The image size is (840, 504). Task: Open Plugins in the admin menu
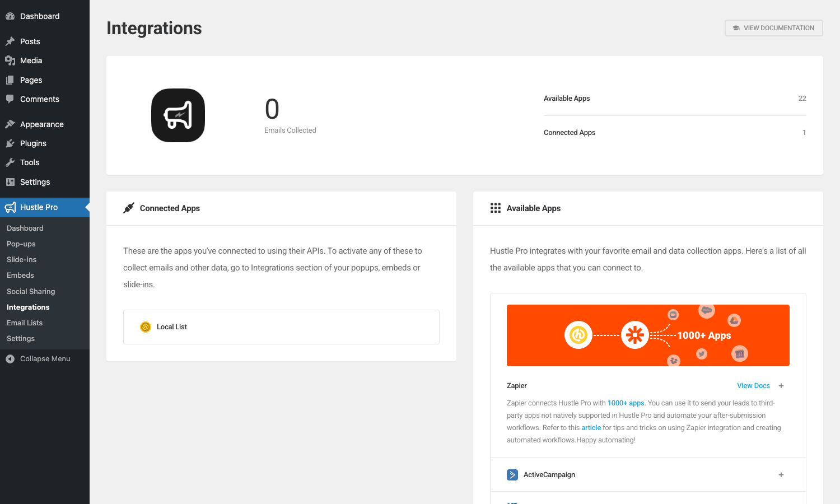point(45,143)
